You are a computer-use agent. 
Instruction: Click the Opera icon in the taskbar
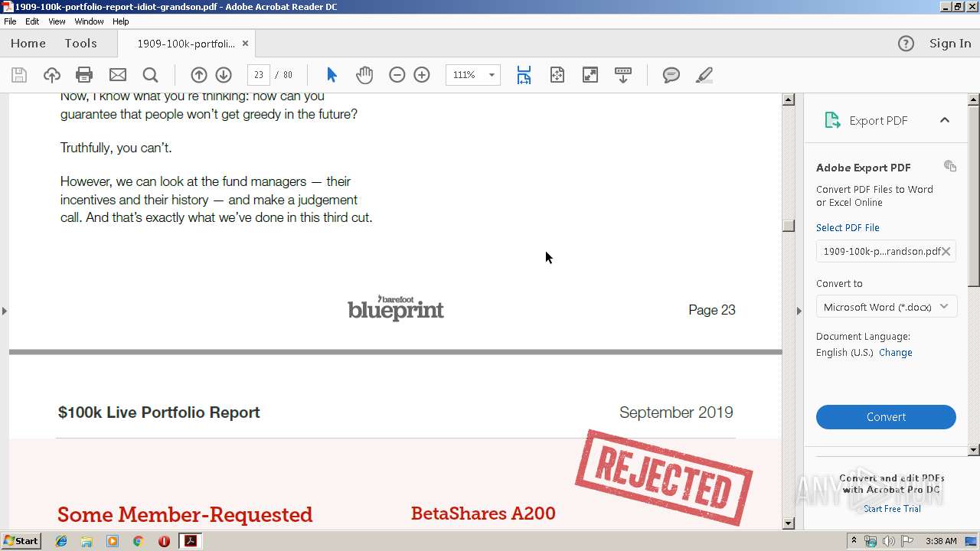tap(164, 541)
